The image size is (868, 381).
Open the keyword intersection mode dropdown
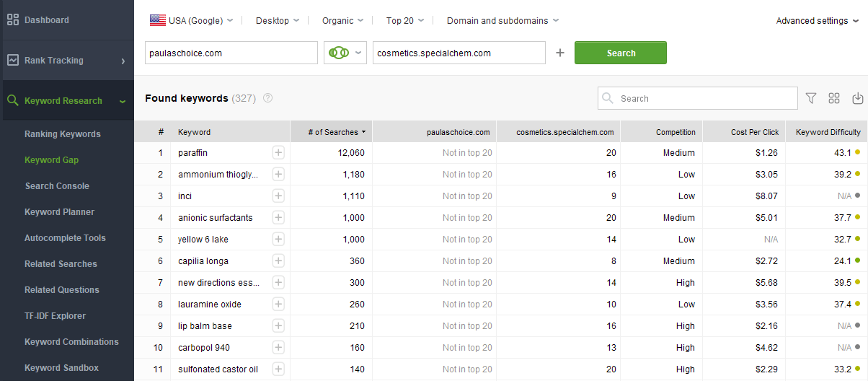pos(346,53)
